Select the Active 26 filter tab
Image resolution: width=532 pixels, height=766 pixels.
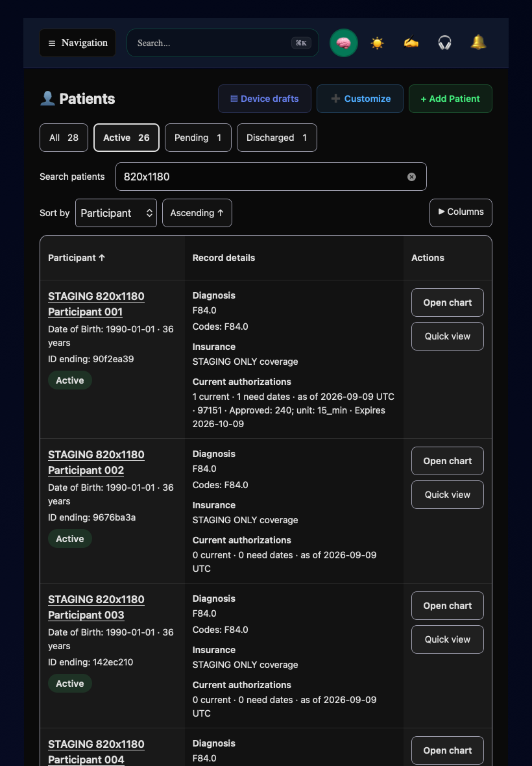(x=127, y=138)
